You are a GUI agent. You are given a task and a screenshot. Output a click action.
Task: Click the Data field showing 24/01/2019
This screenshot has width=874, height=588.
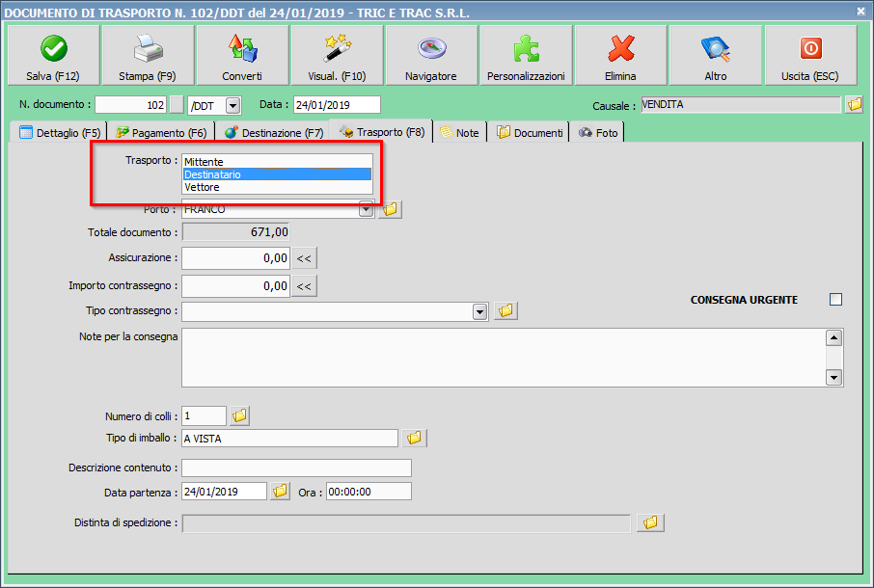pyautogui.click(x=337, y=105)
